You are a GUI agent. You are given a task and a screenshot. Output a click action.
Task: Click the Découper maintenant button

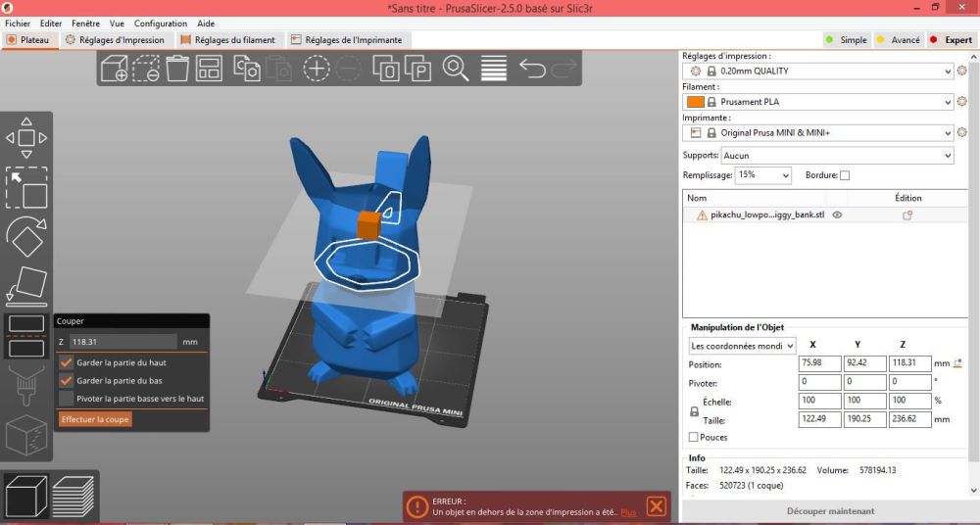[830, 511]
